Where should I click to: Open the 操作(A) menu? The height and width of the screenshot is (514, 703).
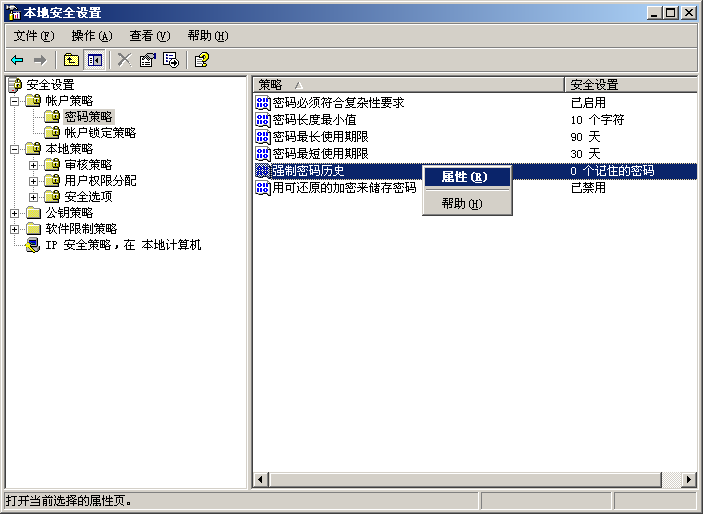click(x=92, y=35)
